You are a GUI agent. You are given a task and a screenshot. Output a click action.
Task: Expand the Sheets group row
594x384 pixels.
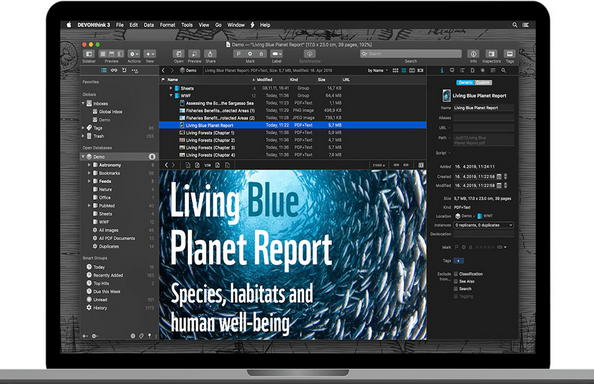[x=171, y=88]
